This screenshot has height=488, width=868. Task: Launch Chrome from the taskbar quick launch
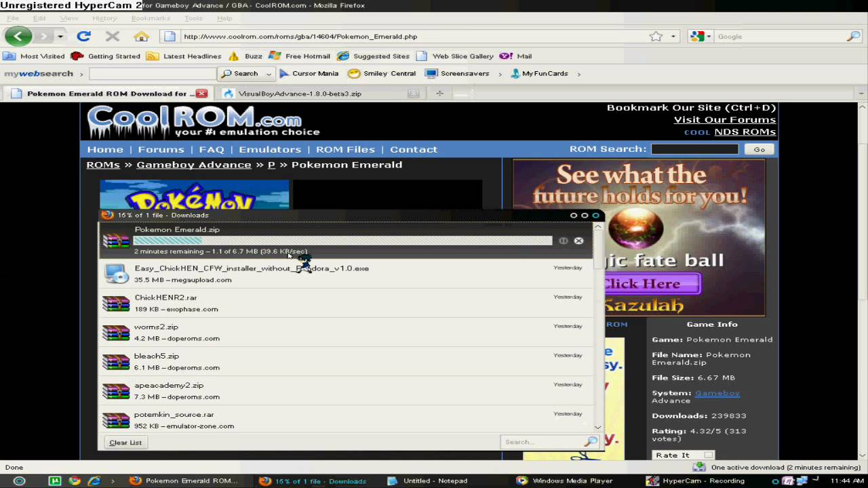click(75, 481)
